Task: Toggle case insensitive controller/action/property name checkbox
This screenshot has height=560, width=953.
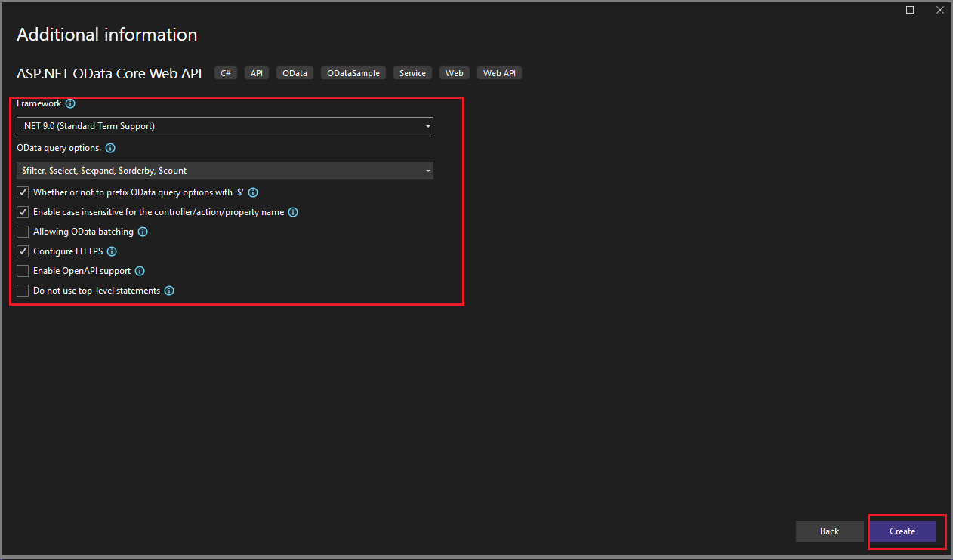Action: coord(23,212)
